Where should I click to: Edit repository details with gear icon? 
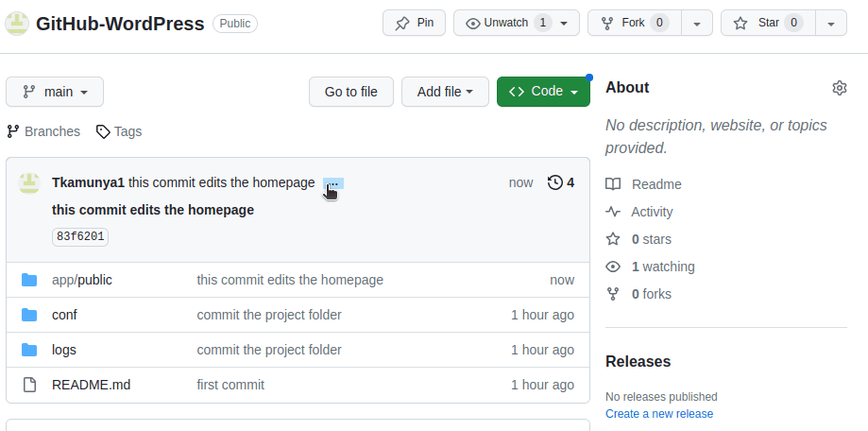coord(840,88)
